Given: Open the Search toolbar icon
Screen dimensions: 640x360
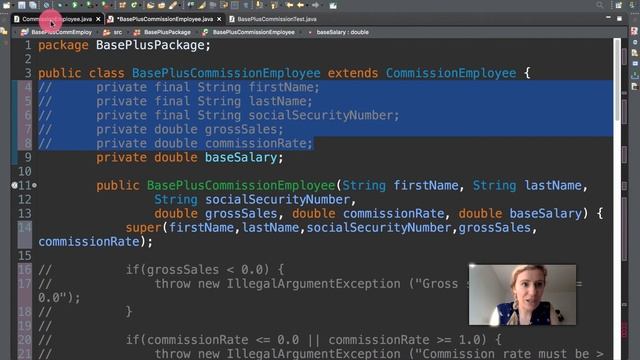Looking at the screenshot, I should pyautogui.click(x=173, y=5).
